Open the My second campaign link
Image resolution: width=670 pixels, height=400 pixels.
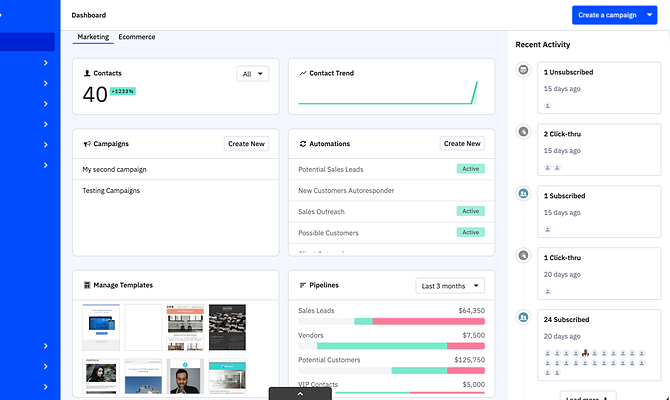click(x=114, y=170)
